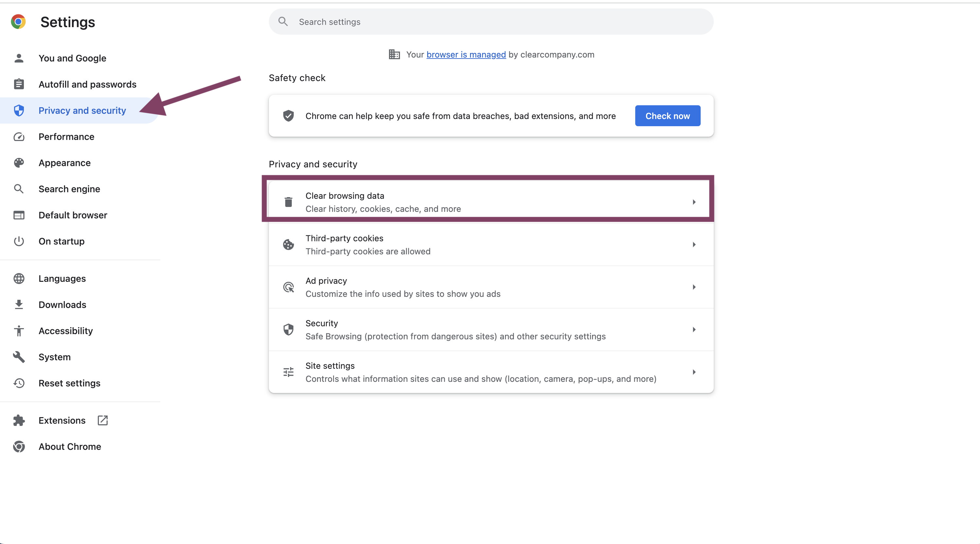
Task: Click the Check now button
Action: click(668, 115)
